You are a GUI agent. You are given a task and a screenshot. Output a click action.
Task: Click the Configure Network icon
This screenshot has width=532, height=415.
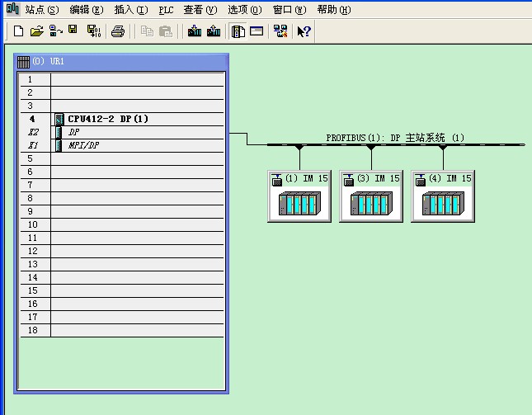(x=280, y=31)
